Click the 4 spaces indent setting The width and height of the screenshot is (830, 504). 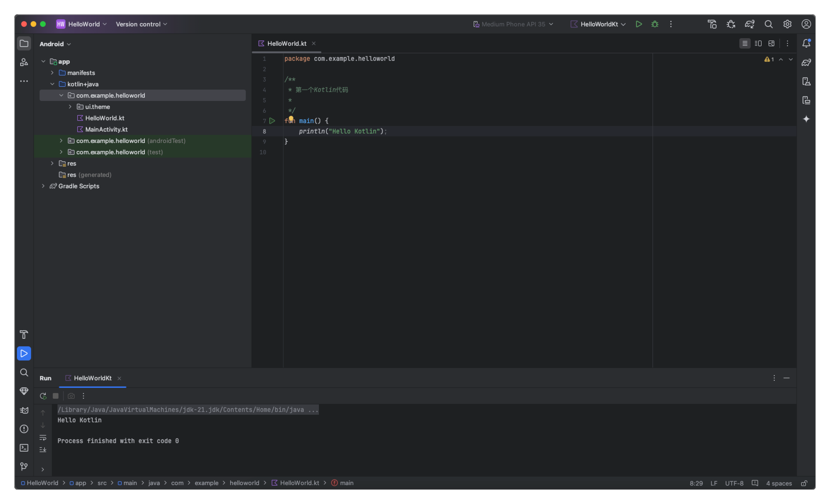[x=779, y=483]
